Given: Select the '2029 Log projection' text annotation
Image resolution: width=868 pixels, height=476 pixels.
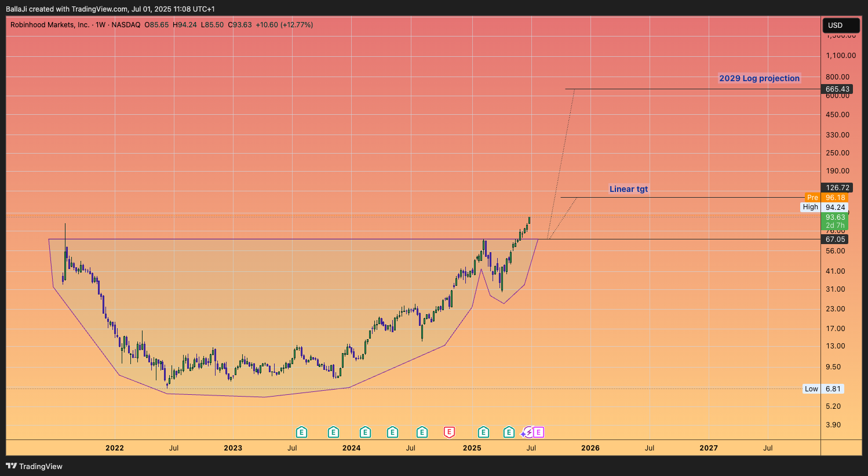Looking at the screenshot, I should [x=759, y=78].
